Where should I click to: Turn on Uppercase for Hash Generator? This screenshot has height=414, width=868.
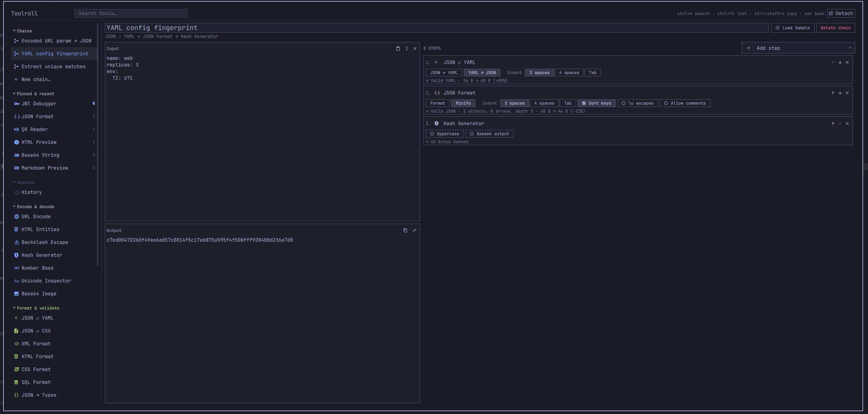coord(444,134)
